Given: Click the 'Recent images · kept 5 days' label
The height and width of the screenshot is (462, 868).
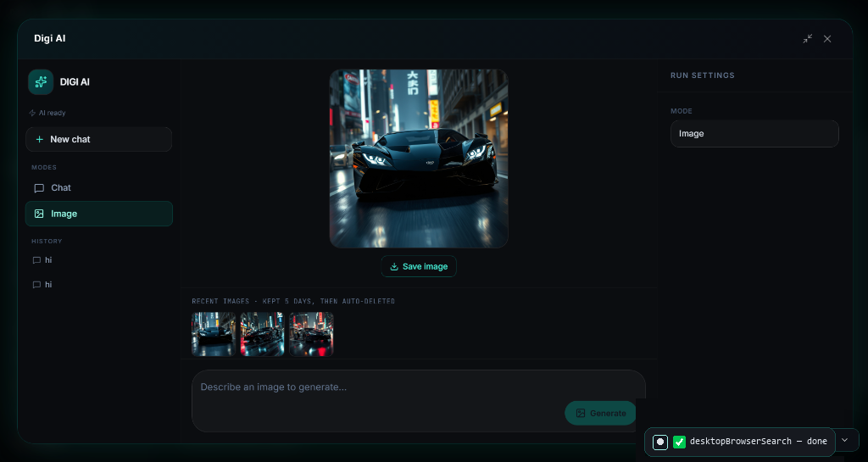Looking at the screenshot, I should [293, 302].
